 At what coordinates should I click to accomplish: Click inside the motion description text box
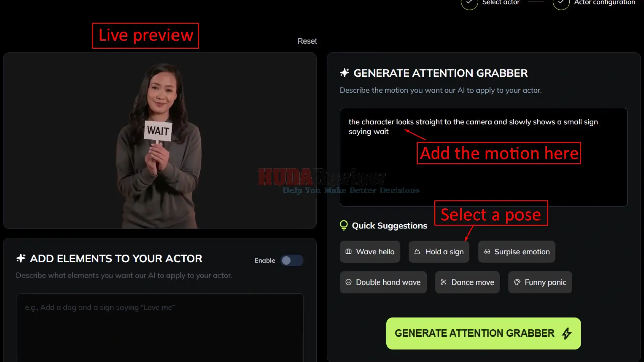[483, 157]
